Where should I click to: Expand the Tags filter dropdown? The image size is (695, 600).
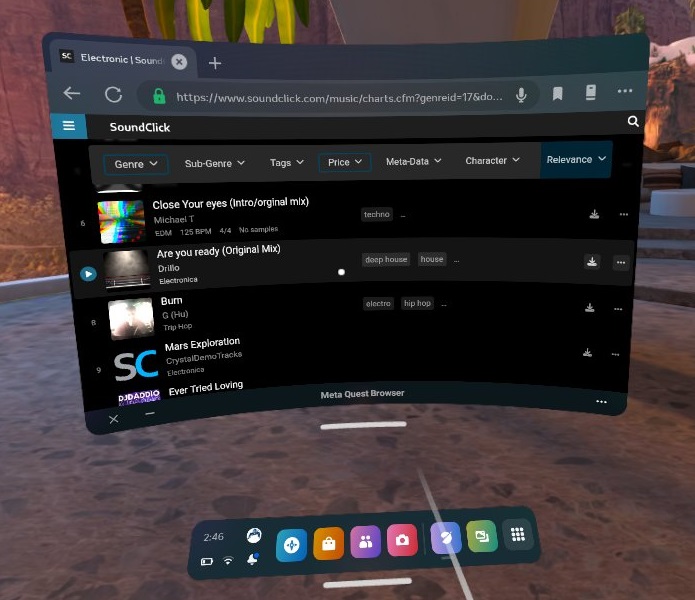pos(287,163)
